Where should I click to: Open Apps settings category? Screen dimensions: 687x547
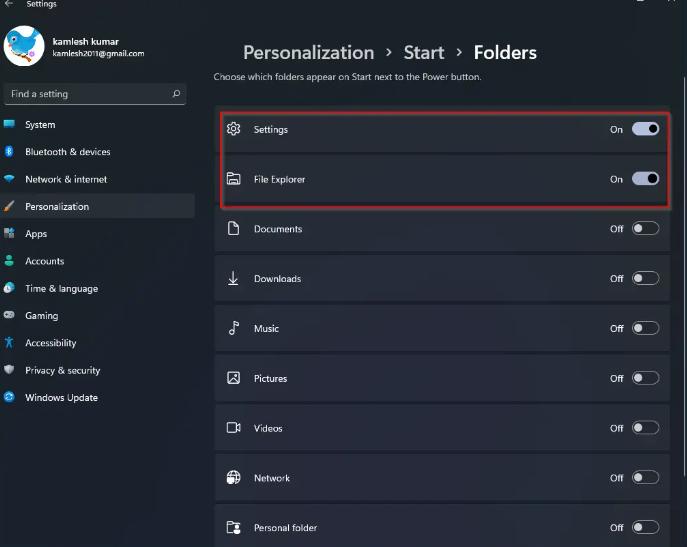tap(36, 234)
